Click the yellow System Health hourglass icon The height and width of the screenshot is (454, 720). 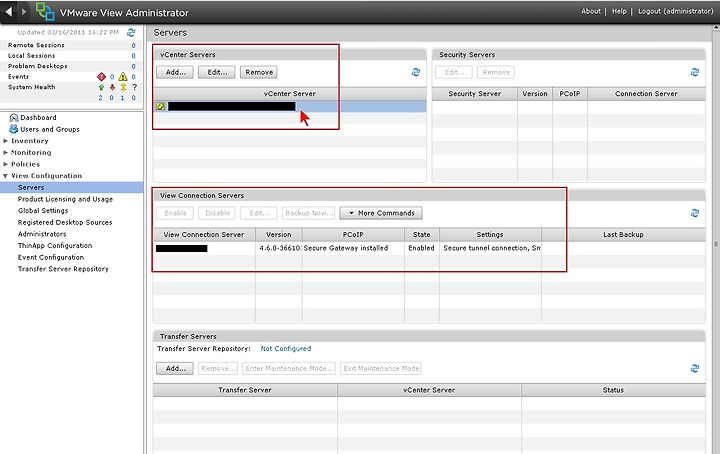(x=123, y=87)
